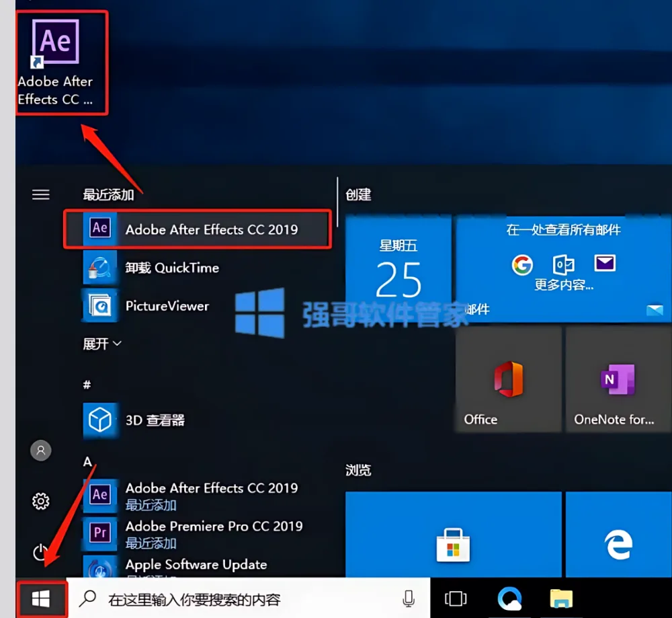Click the Windows Start button

coord(41,598)
